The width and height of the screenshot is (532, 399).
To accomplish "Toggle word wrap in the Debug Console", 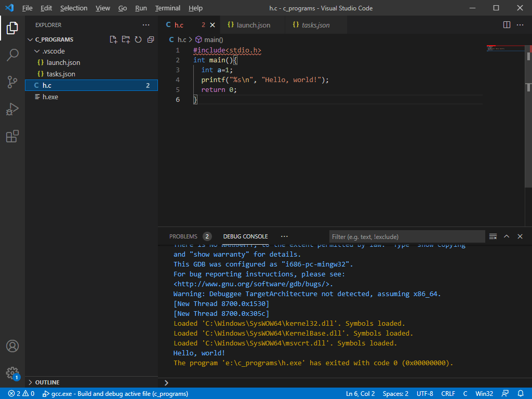I will point(493,236).
